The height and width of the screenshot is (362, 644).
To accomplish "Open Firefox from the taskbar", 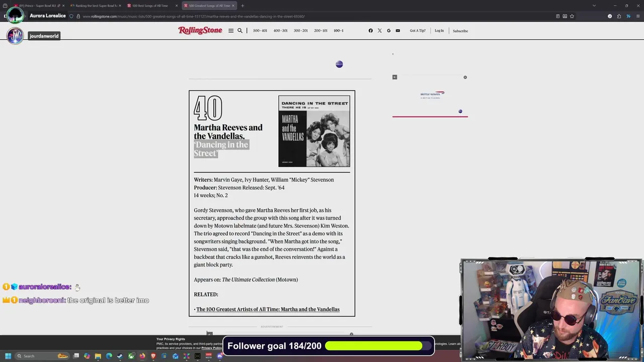I will point(142,356).
